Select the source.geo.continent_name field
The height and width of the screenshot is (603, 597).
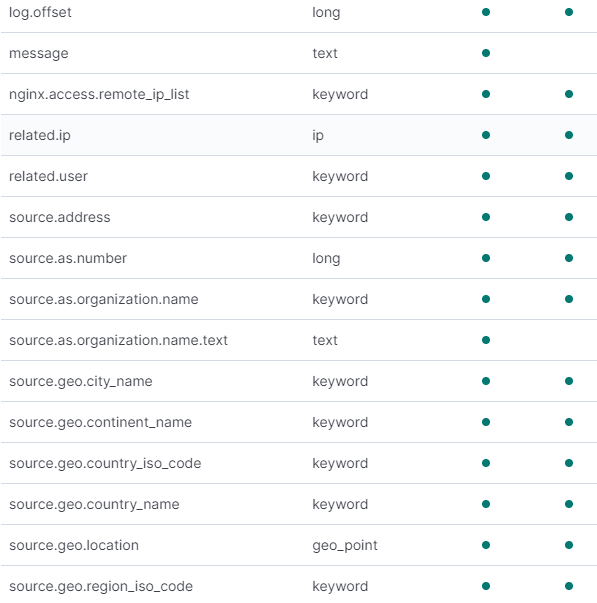point(100,422)
